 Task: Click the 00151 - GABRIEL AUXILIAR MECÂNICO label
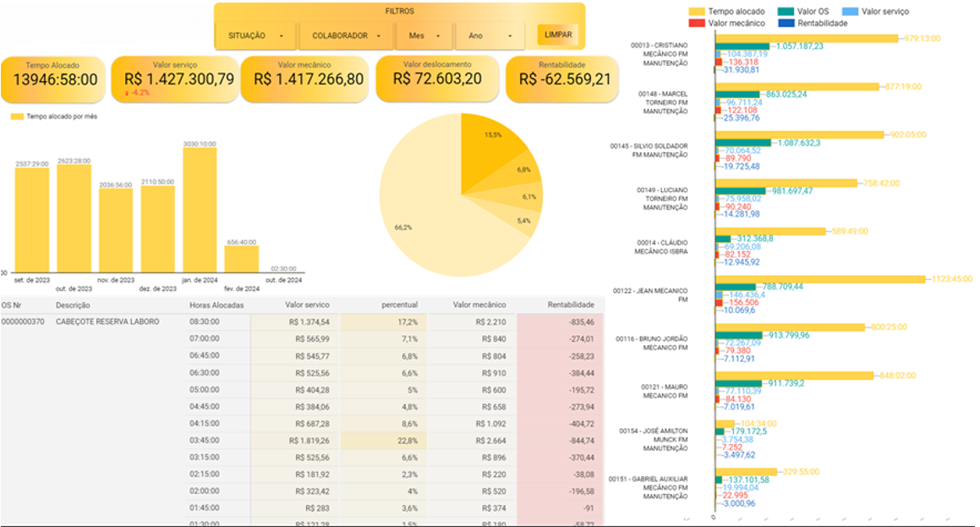tap(649, 487)
